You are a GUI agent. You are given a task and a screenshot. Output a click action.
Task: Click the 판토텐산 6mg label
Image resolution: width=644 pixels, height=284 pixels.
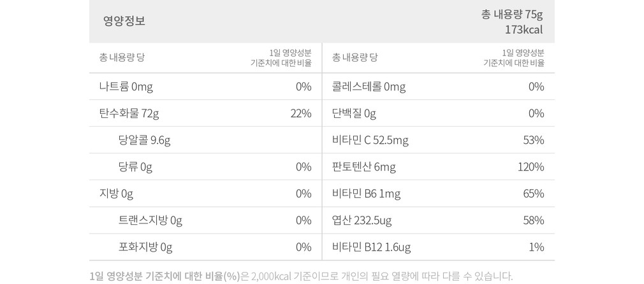[364, 167]
